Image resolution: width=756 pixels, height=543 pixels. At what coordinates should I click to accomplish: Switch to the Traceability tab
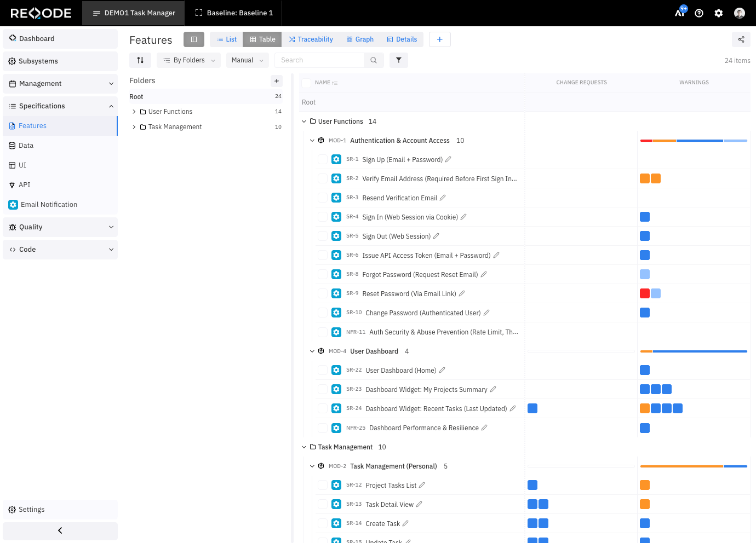311,39
